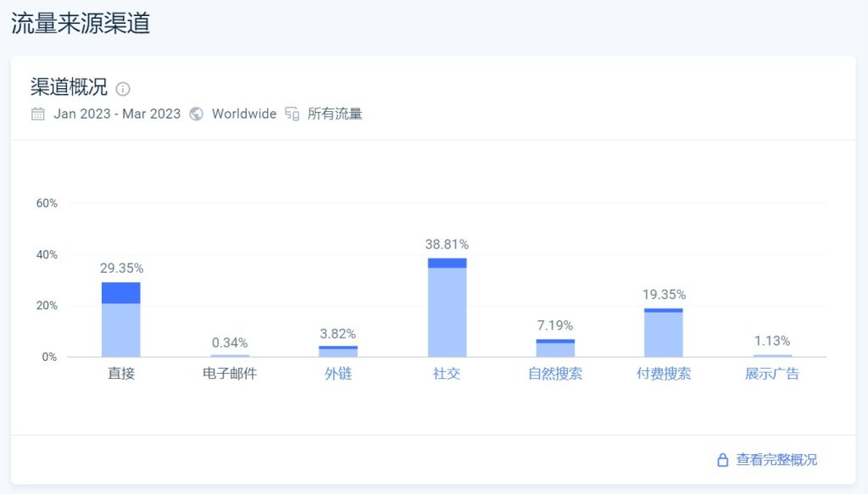
Task: Click the calendar icon for date range
Action: (37, 114)
